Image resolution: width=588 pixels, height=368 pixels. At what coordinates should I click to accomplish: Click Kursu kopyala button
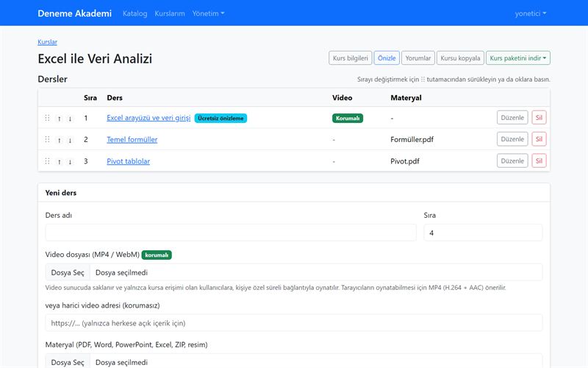(460, 58)
